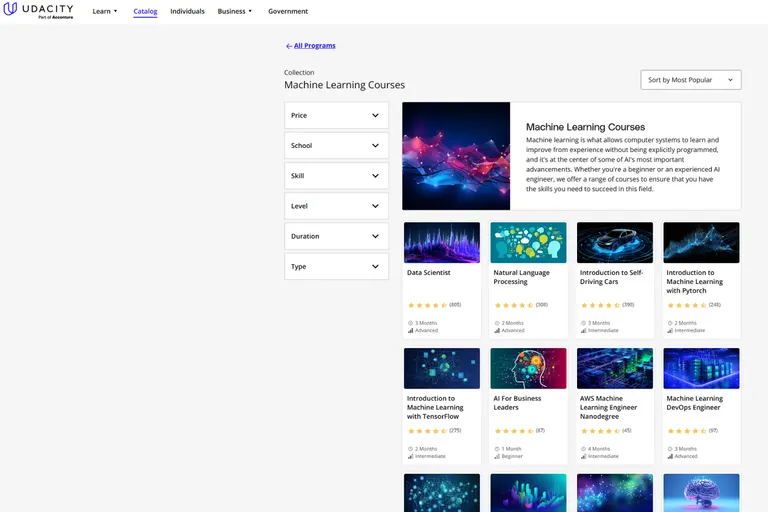Click Introduction to Machine Learning with Pytorch title

point(695,281)
